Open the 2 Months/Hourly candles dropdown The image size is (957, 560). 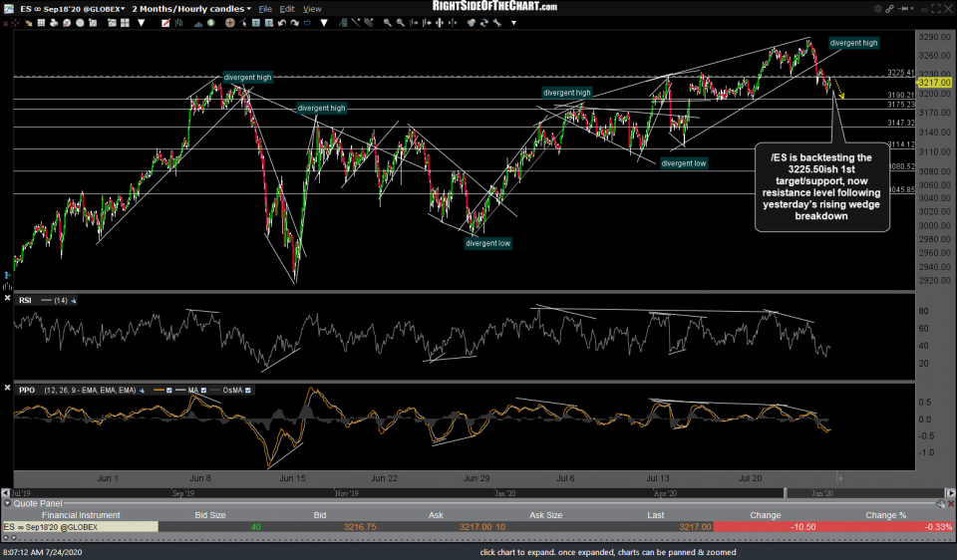point(249,9)
